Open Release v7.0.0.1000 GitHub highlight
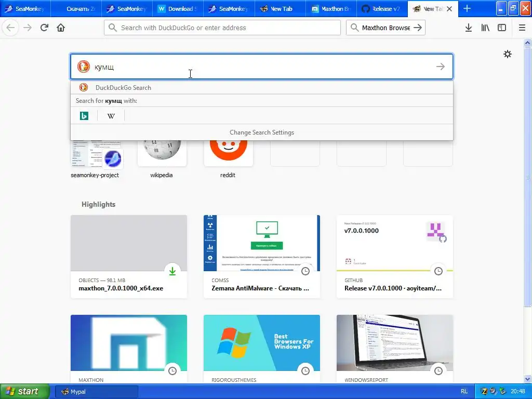 (395, 257)
